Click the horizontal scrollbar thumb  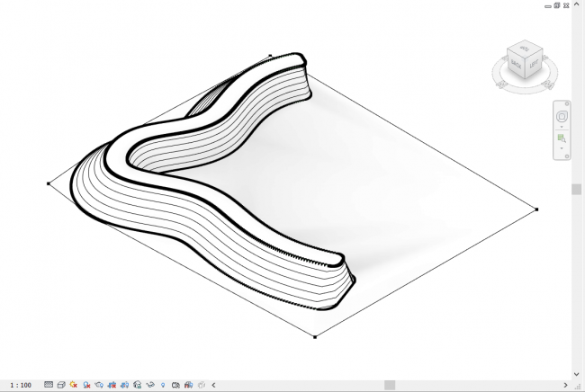(388, 385)
